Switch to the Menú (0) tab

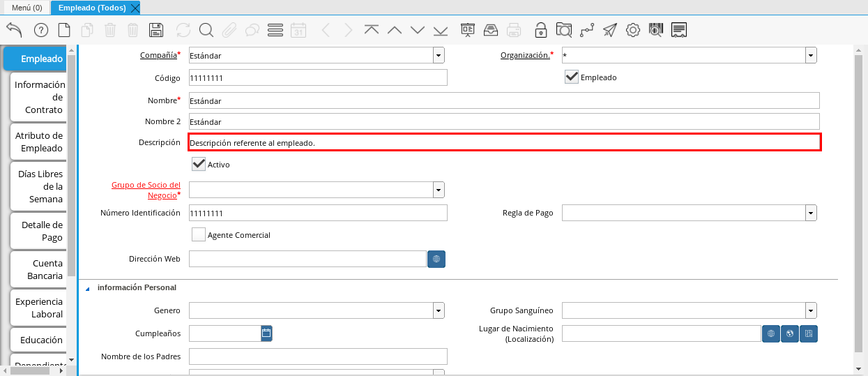(x=27, y=8)
